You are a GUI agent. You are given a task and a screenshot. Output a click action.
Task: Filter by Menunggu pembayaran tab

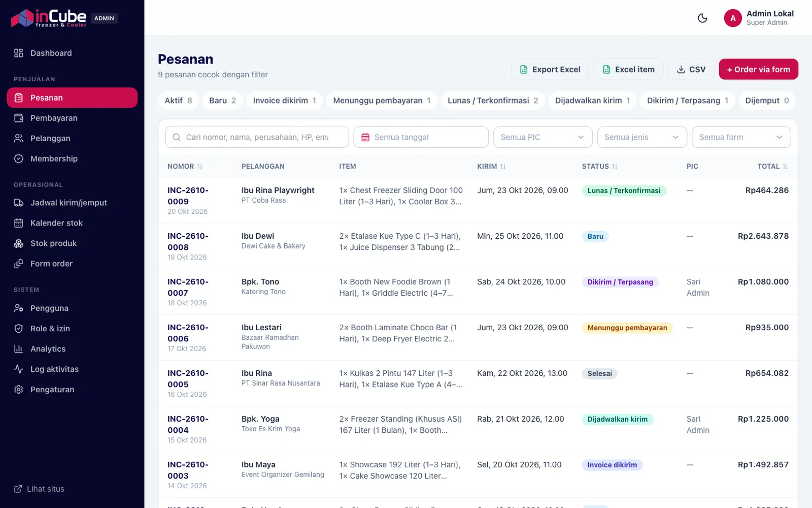pos(382,101)
